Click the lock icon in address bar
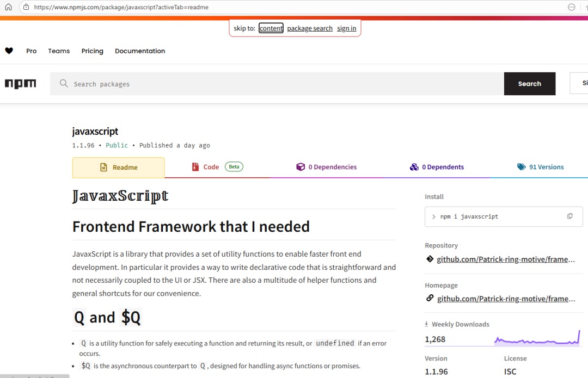This screenshot has width=588, height=378. click(26, 7)
